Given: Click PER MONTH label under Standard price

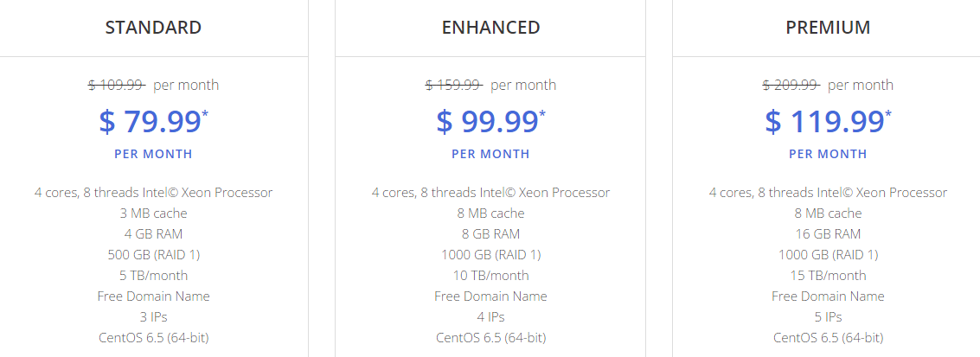Looking at the screenshot, I should pos(153,154).
